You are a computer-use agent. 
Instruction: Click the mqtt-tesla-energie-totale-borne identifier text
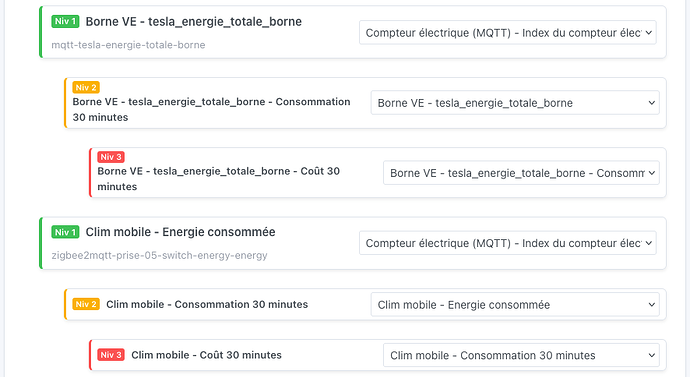pos(128,45)
